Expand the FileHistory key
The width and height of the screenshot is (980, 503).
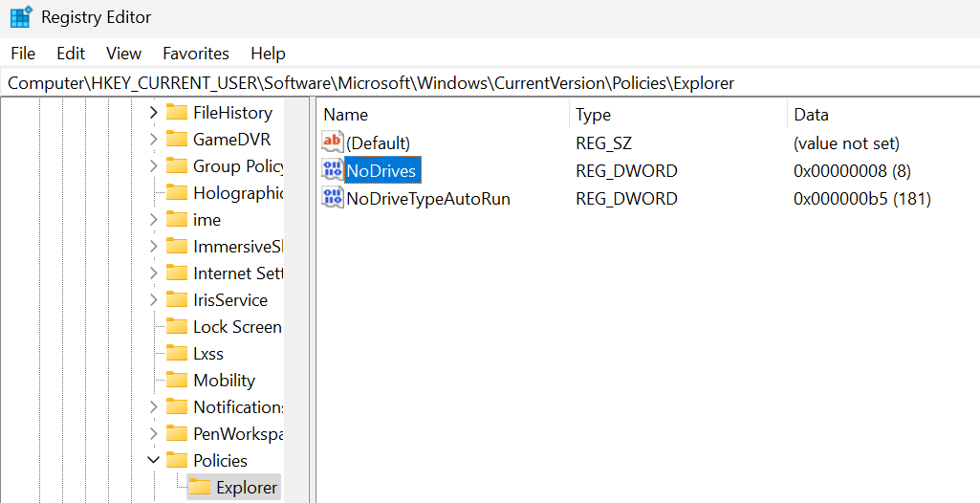(153, 113)
